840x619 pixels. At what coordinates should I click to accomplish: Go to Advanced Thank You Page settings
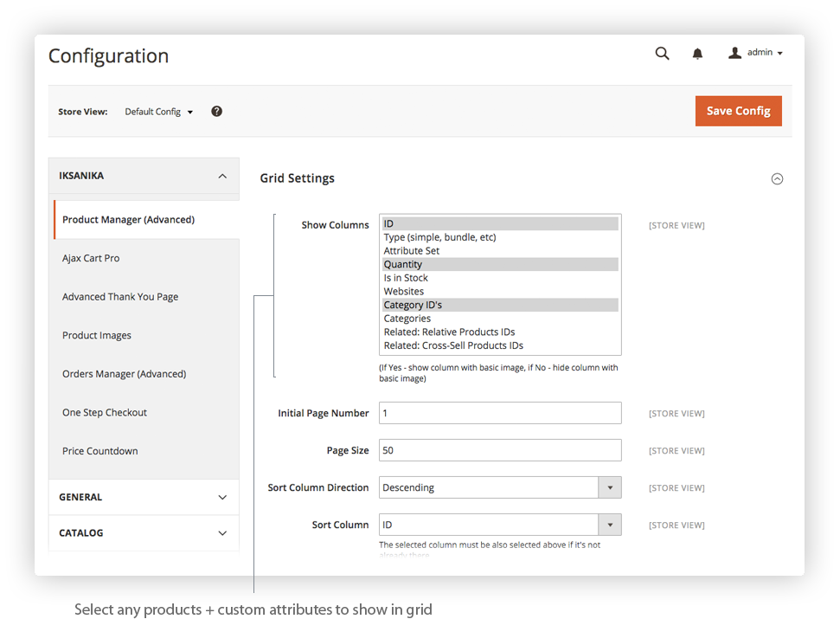coord(120,297)
